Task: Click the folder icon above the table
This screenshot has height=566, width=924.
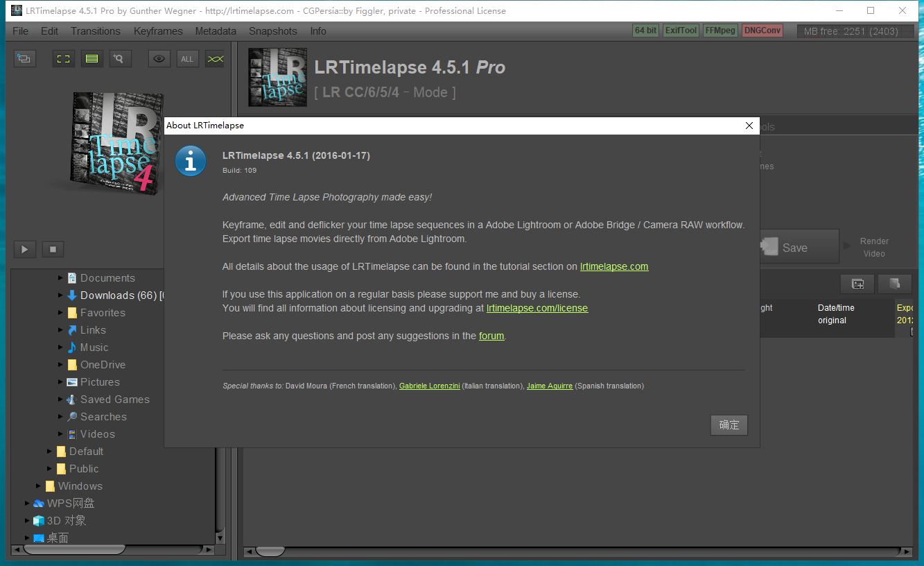Action: point(894,284)
